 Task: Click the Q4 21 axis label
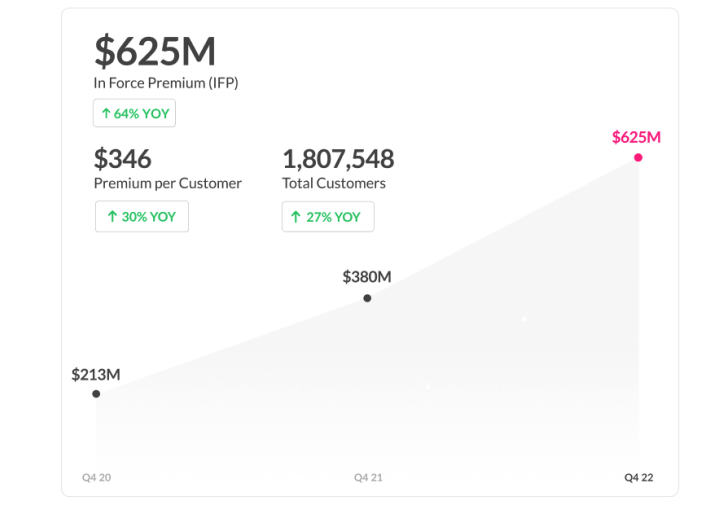(x=368, y=477)
